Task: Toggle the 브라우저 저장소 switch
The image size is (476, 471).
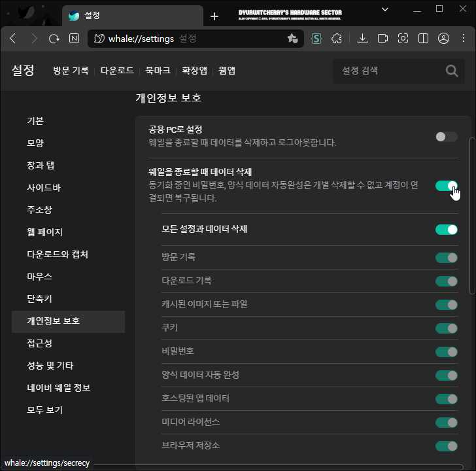Action: 446,446
